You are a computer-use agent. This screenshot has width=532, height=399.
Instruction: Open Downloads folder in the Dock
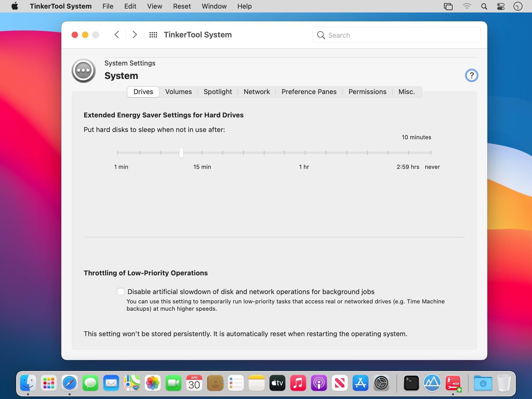[483, 383]
